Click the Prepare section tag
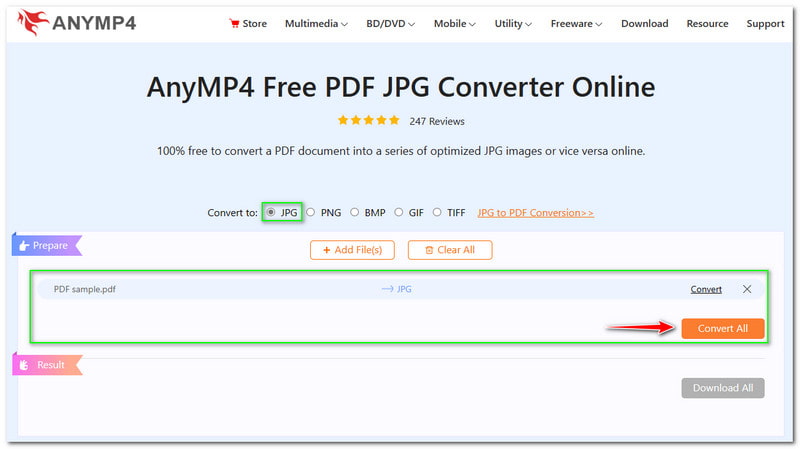This screenshot has width=800, height=449. [x=47, y=245]
